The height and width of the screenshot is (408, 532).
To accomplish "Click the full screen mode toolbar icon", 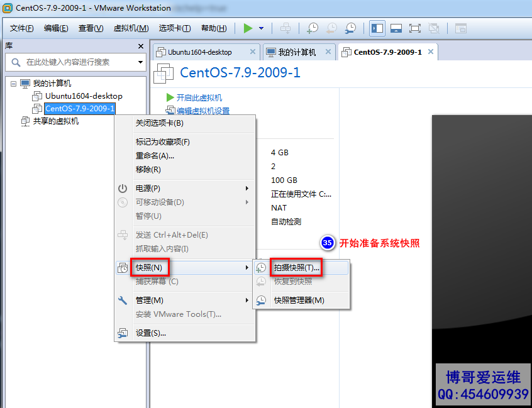I will pos(414,28).
